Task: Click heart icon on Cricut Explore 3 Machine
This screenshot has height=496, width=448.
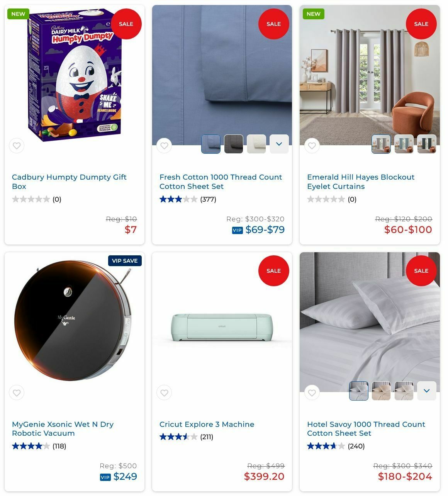Action: (x=164, y=392)
